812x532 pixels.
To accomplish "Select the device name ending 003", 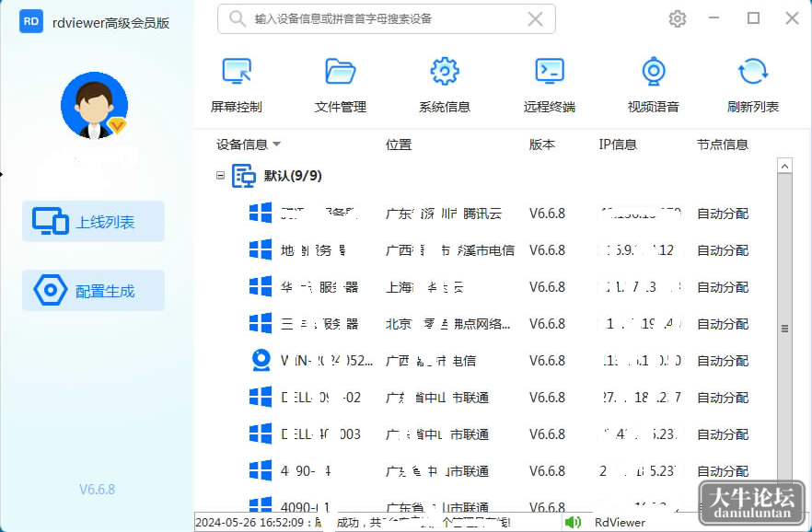I will coord(320,434).
